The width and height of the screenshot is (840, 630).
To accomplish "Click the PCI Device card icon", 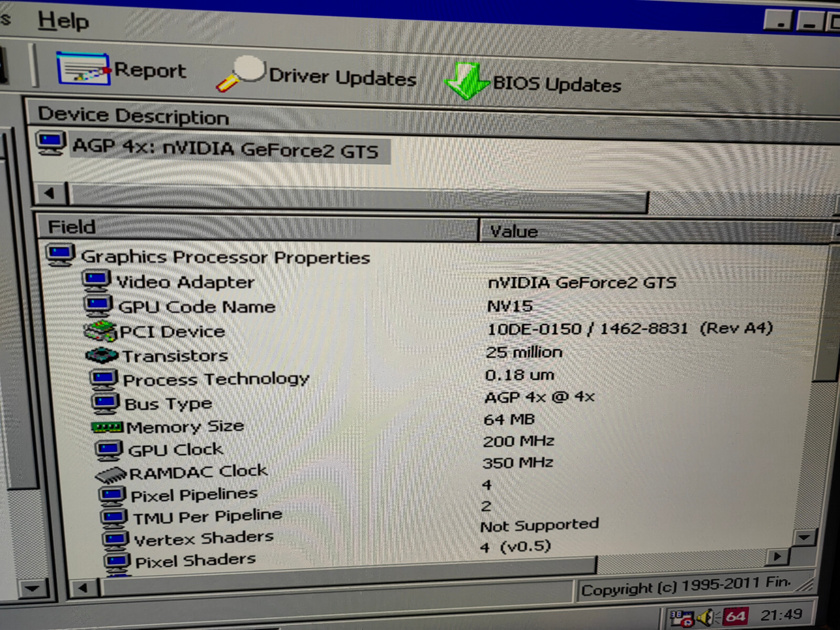I will click(100, 331).
